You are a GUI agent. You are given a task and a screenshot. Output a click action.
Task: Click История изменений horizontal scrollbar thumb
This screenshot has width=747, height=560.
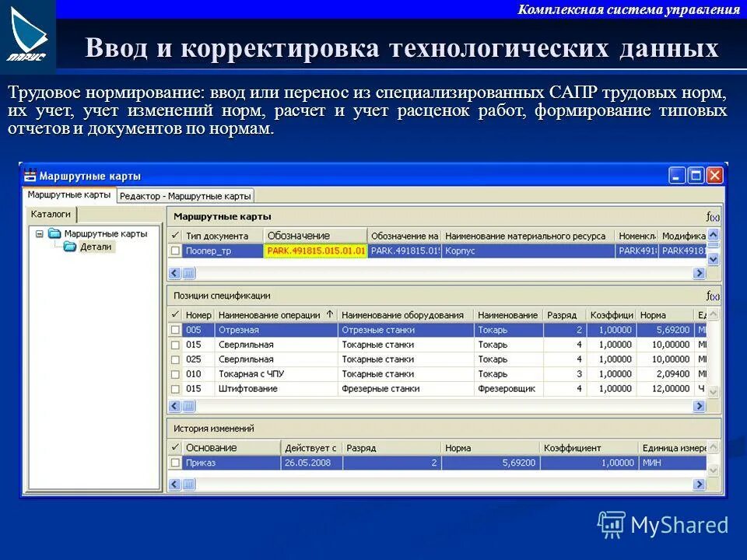[188, 485]
